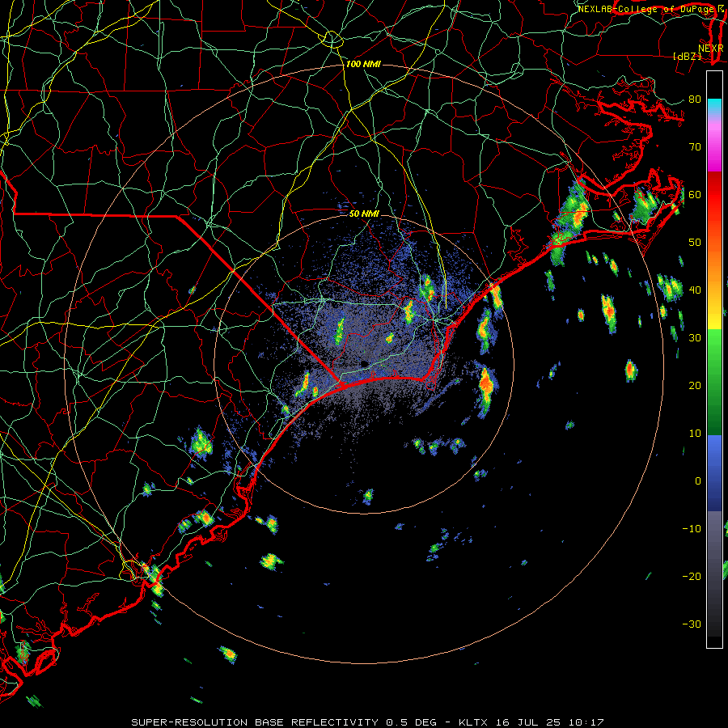This screenshot has height=728, width=728.
Task: Click the 50 value on the dBZ scale
Action: (x=695, y=243)
